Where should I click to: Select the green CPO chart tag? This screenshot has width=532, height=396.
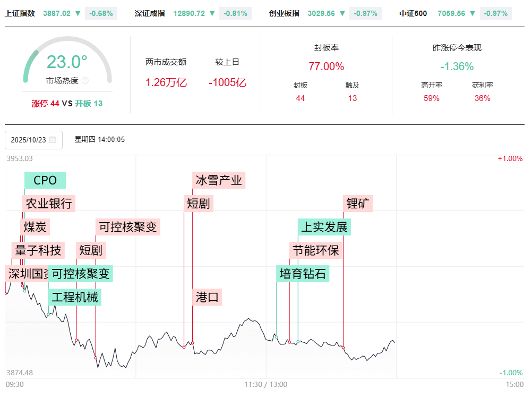coord(45,180)
